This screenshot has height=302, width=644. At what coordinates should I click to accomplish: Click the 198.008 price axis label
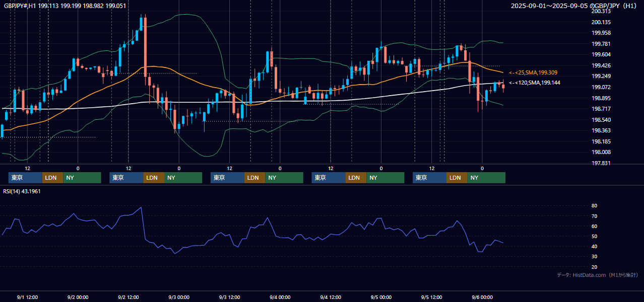[x=601, y=152]
